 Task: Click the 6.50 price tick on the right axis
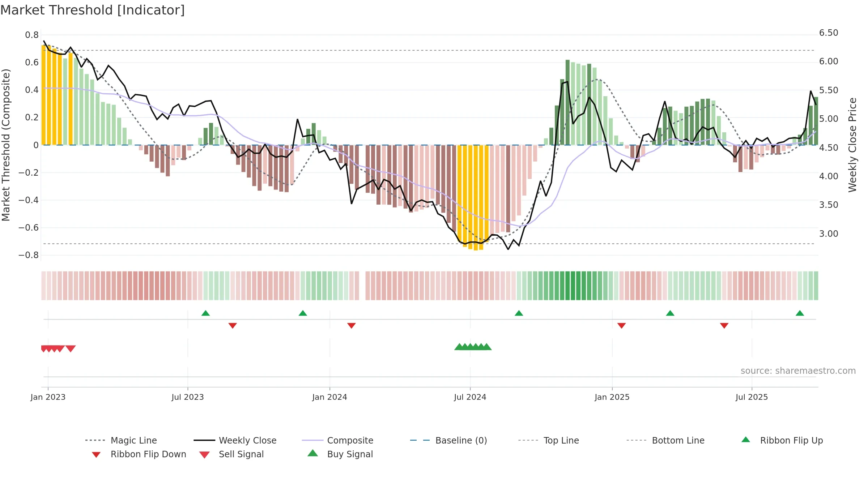829,33
